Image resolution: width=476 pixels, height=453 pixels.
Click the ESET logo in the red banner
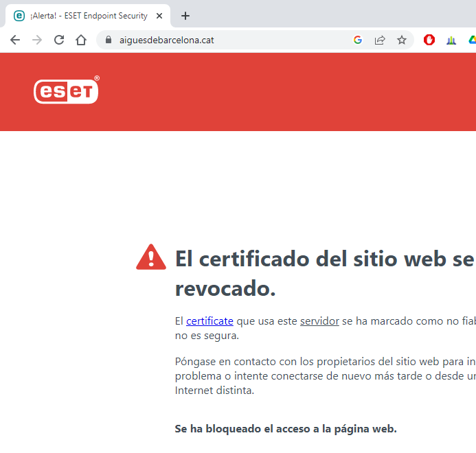(x=67, y=90)
